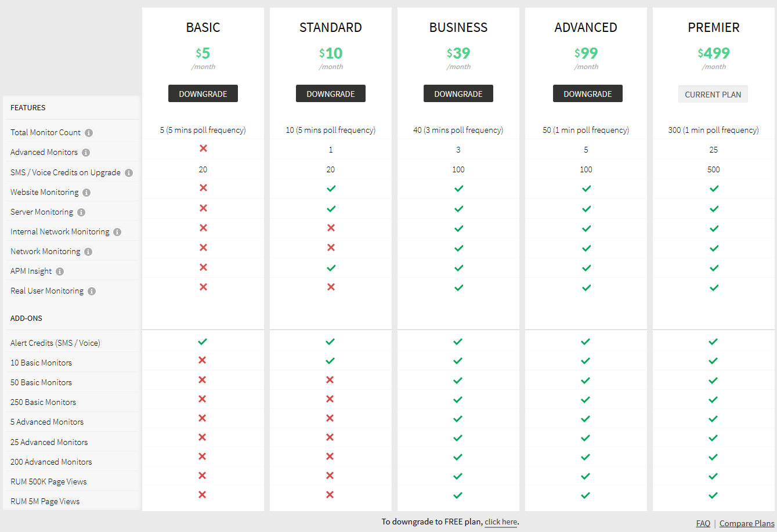The width and height of the screenshot is (777, 532).
Task: Click info icon beside Advanced Monitors feature
Action: coord(86,153)
